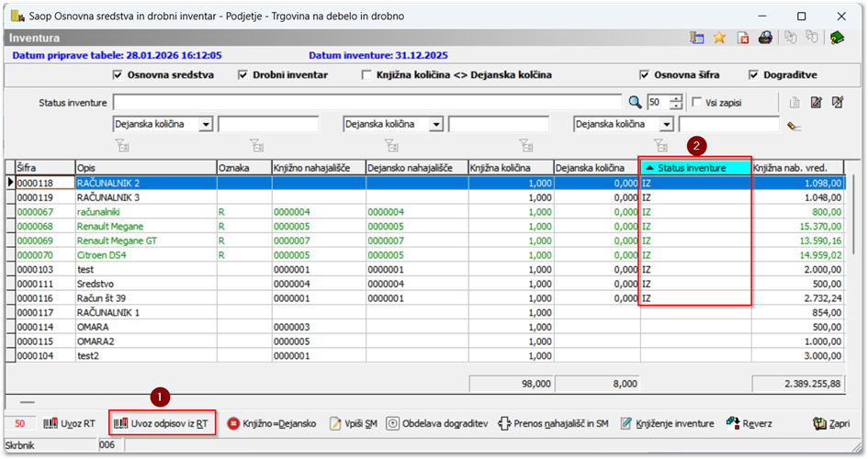Open the green help book icon
This screenshot has height=459, width=868.
coord(837,38)
